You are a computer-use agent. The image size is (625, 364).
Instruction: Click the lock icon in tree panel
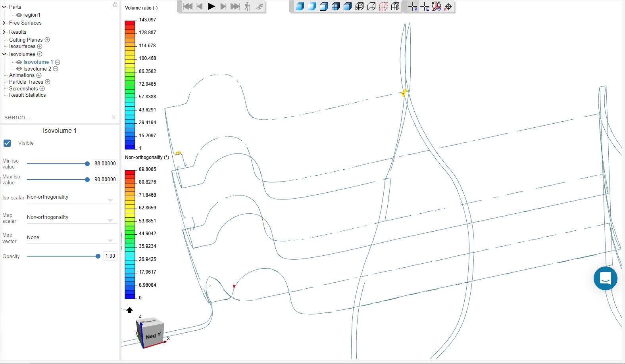(x=115, y=5)
